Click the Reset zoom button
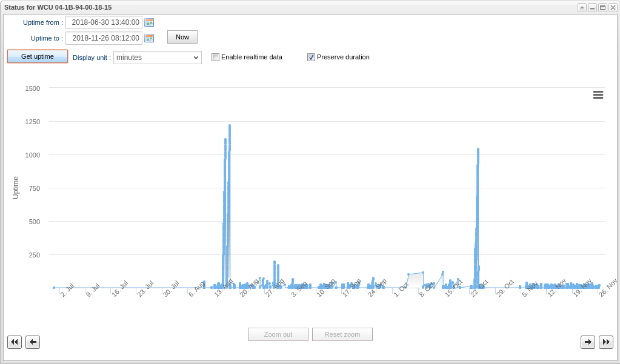 click(x=342, y=334)
